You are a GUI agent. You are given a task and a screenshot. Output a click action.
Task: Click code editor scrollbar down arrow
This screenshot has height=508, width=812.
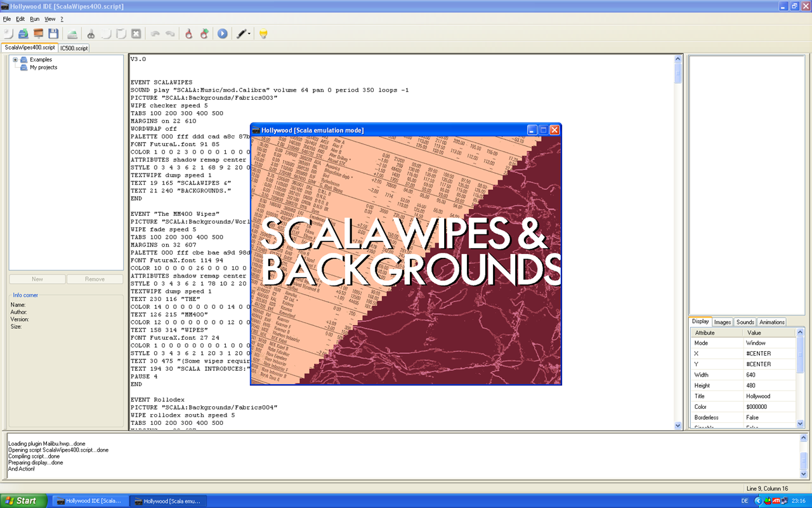click(x=678, y=425)
